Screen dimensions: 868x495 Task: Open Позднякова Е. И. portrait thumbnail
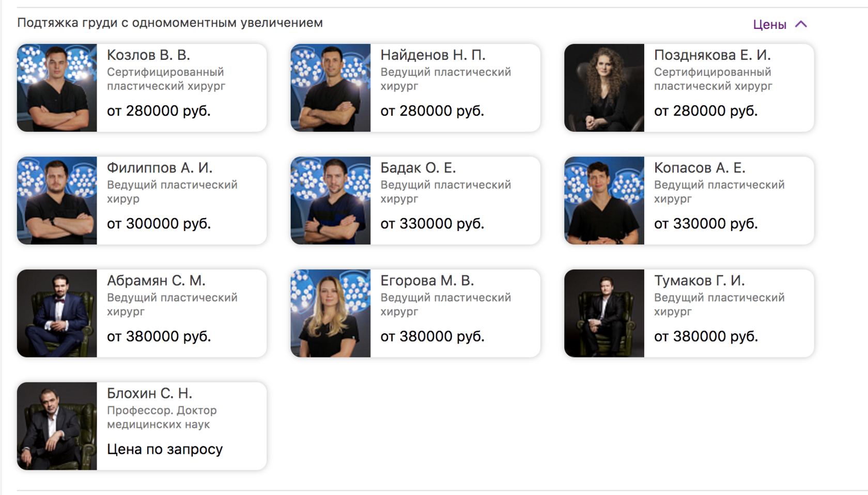(604, 88)
